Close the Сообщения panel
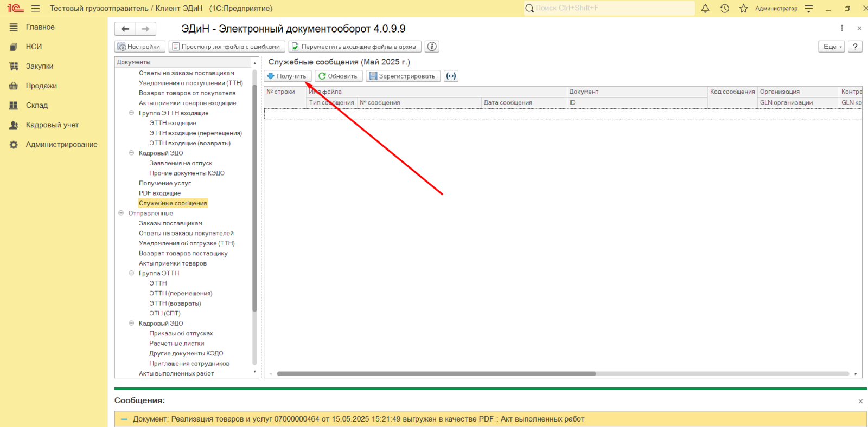This screenshot has height=427, width=868. click(860, 402)
